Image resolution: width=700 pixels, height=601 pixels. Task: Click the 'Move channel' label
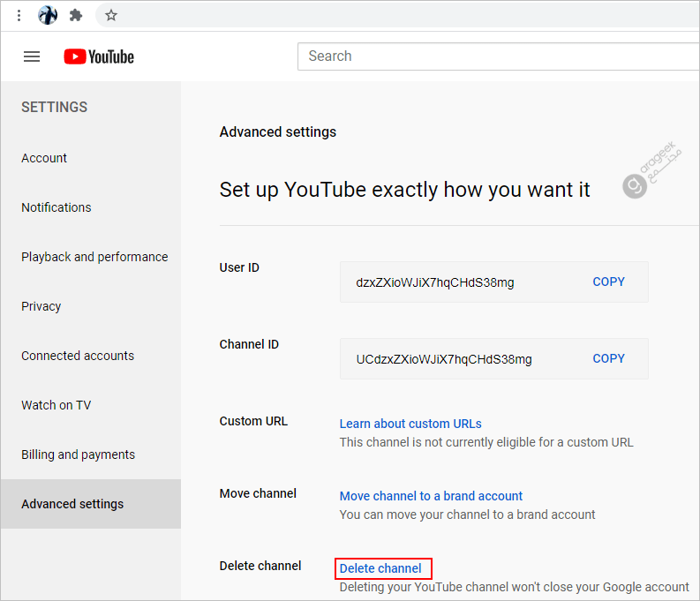[258, 493]
